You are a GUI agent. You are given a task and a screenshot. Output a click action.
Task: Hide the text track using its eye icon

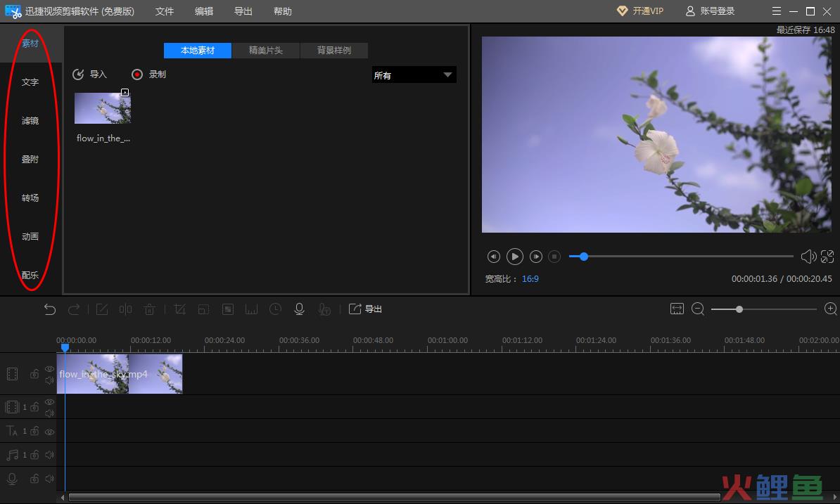coord(49,432)
